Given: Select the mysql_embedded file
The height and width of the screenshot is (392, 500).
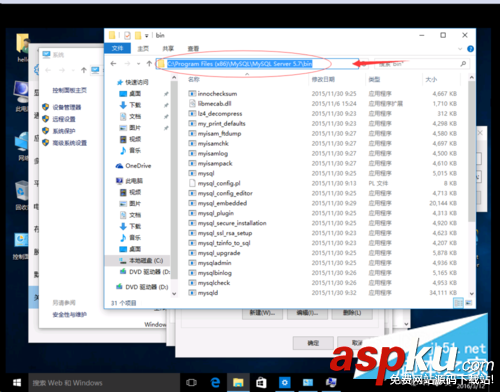Looking at the screenshot, I should [x=222, y=203].
